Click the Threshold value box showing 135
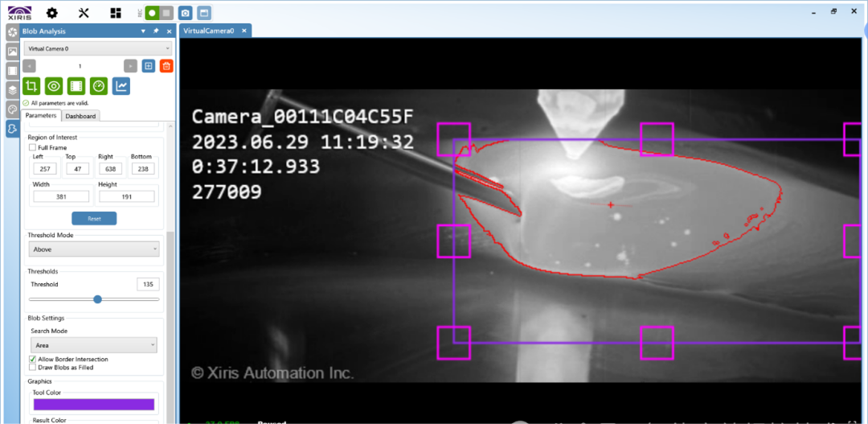Viewport: 868px width, 424px height. tap(148, 284)
